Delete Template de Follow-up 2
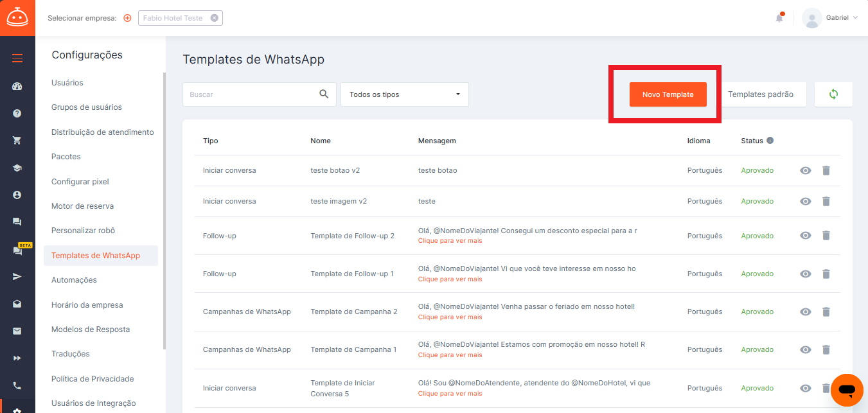Viewport: 868px width, 413px height. [826, 236]
